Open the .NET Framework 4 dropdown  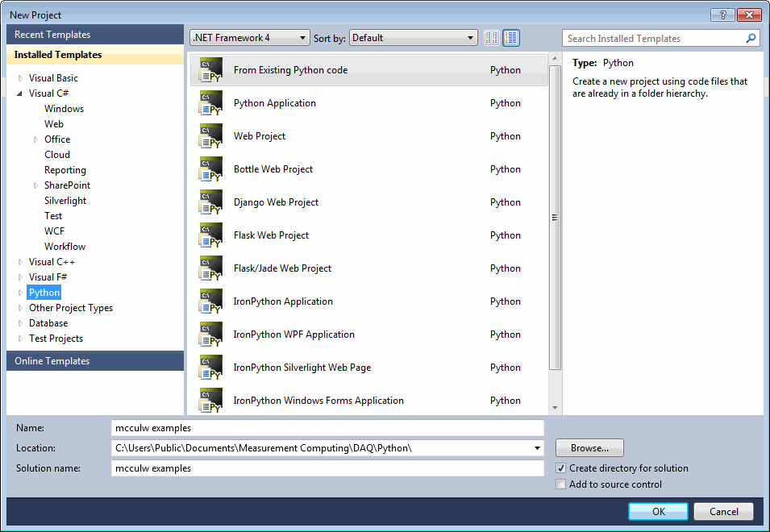(x=250, y=38)
